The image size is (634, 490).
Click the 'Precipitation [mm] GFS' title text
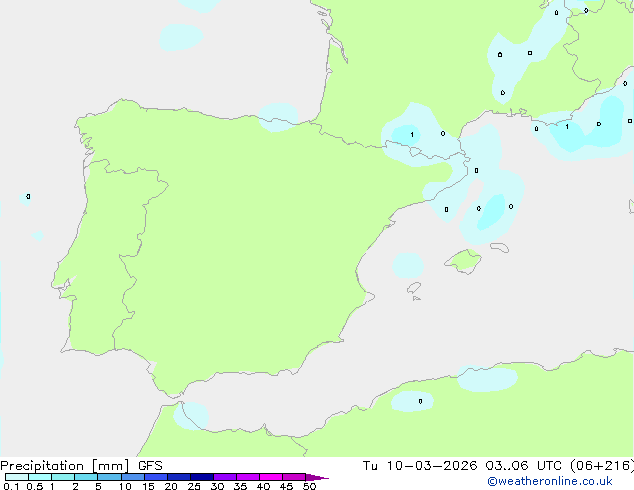click(81, 466)
